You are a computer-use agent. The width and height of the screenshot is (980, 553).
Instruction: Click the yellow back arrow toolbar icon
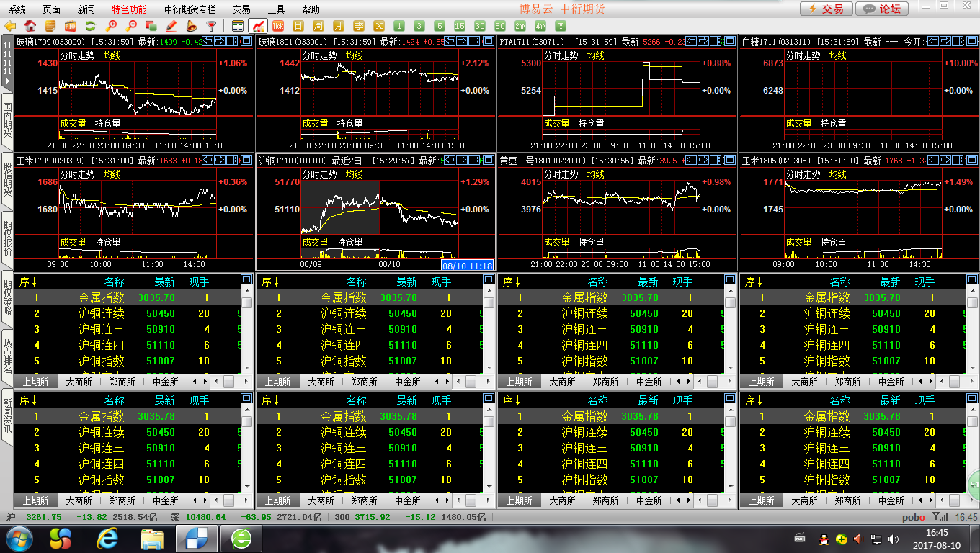tap(10, 26)
